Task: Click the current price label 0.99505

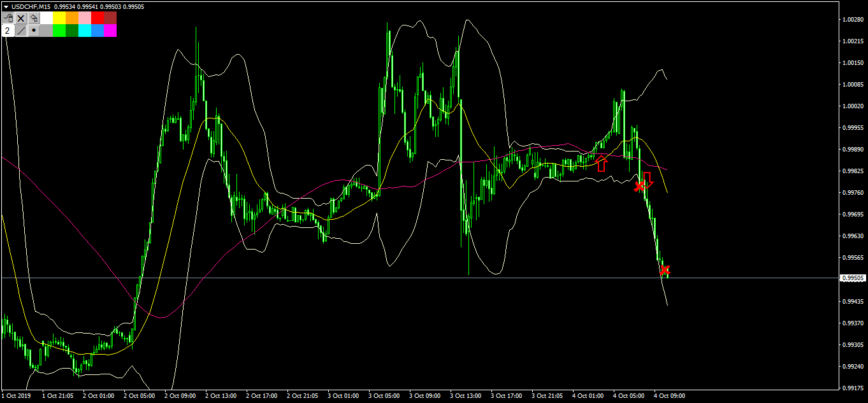Action: pyautogui.click(x=852, y=278)
